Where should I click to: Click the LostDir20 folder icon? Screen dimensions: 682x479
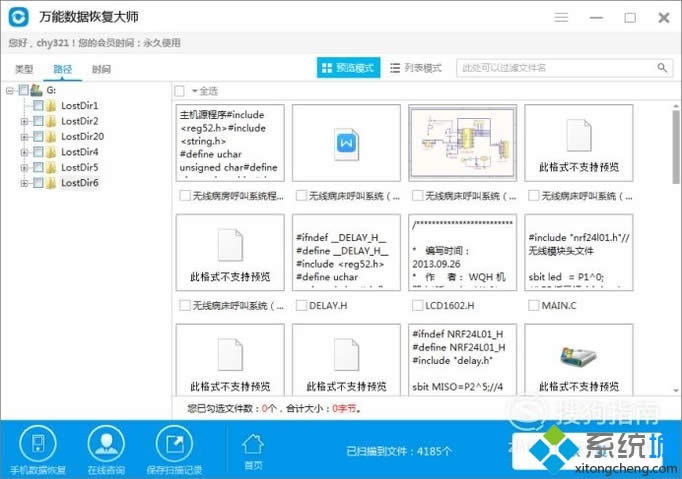(51, 137)
